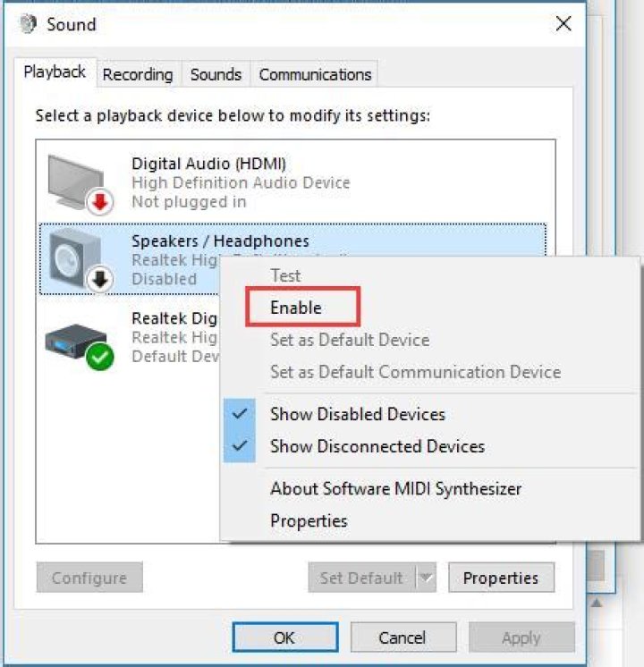Click the Properties button below device list
This screenshot has height=667, width=644.
pos(501,578)
